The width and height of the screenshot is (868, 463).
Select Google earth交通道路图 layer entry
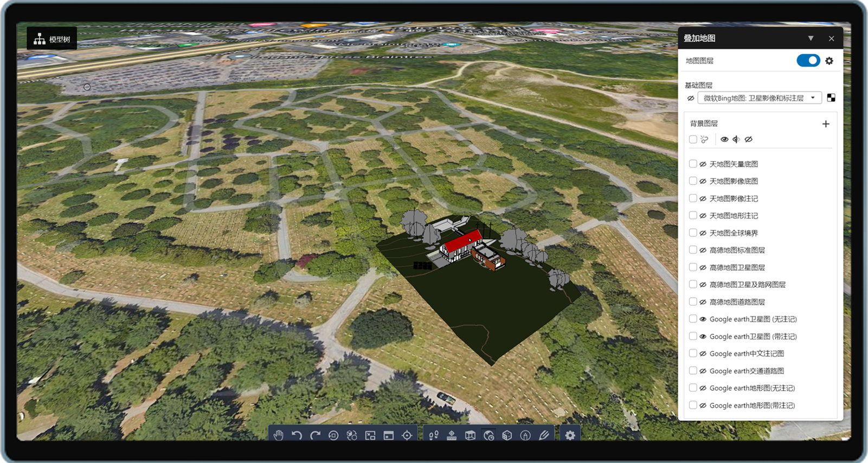pyautogui.click(x=747, y=371)
